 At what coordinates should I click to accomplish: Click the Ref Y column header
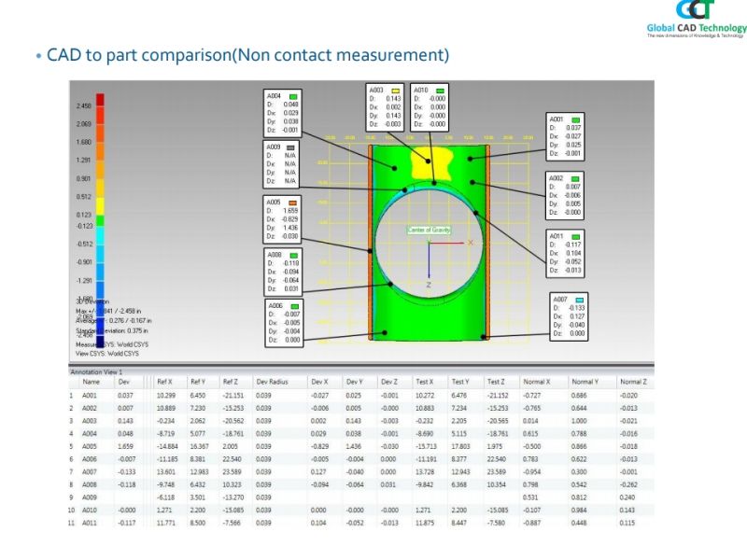point(198,382)
